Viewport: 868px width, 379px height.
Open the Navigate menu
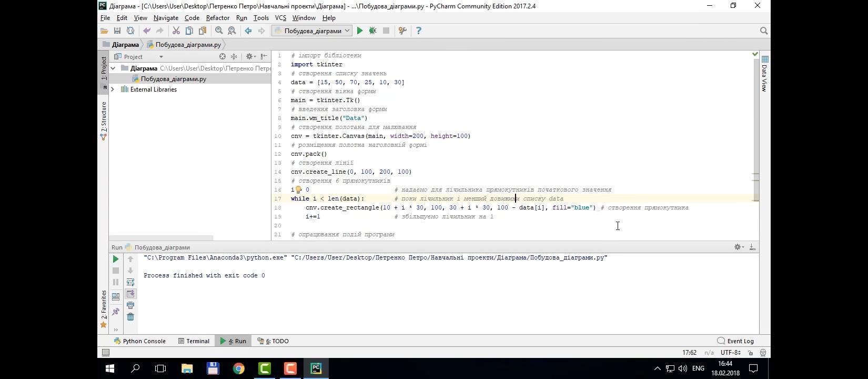click(x=166, y=18)
